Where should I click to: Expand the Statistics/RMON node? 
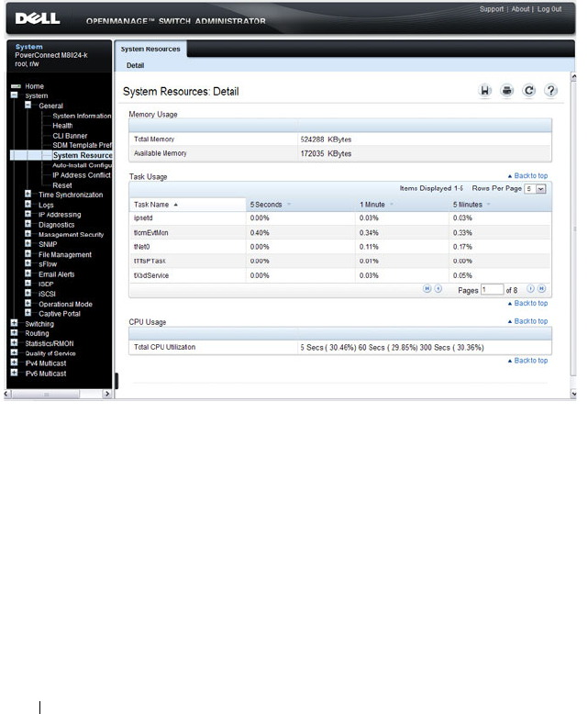point(14,342)
